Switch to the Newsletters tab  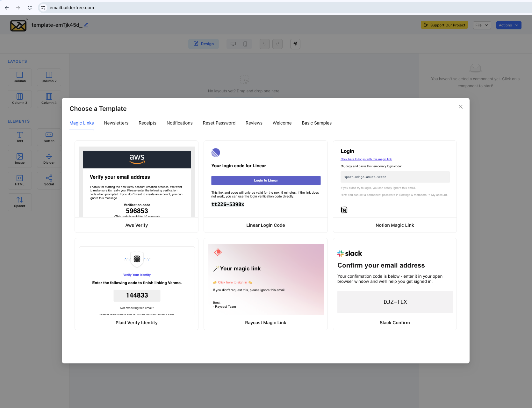tap(116, 123)
